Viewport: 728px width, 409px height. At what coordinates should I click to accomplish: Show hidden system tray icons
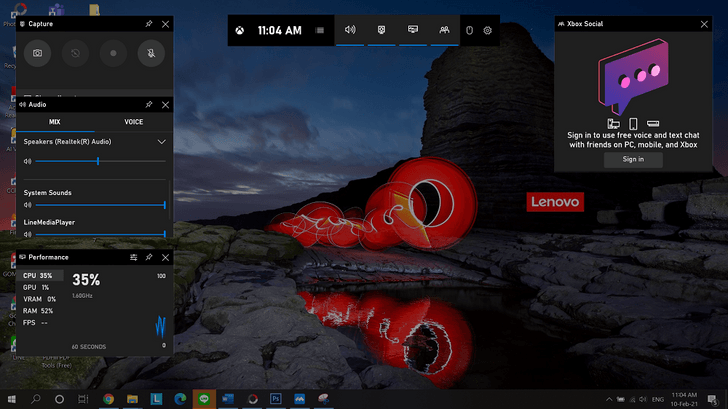pyautogui.click(x=609, y=399)
